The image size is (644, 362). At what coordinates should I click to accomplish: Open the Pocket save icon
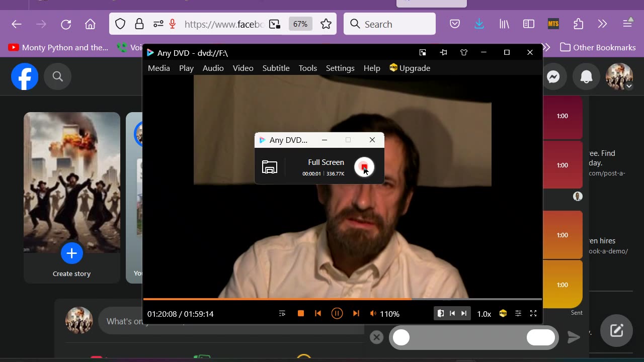pos(455,24)
